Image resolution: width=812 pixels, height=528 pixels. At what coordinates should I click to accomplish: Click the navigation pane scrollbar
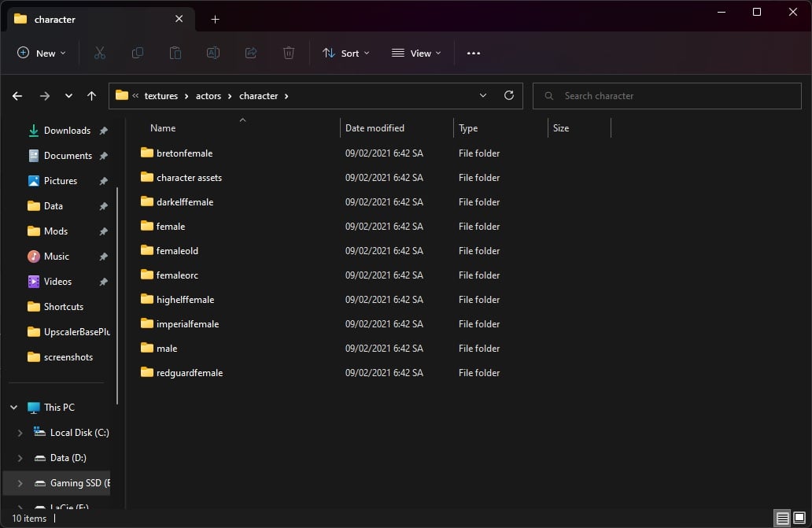(x=117, y=295)
